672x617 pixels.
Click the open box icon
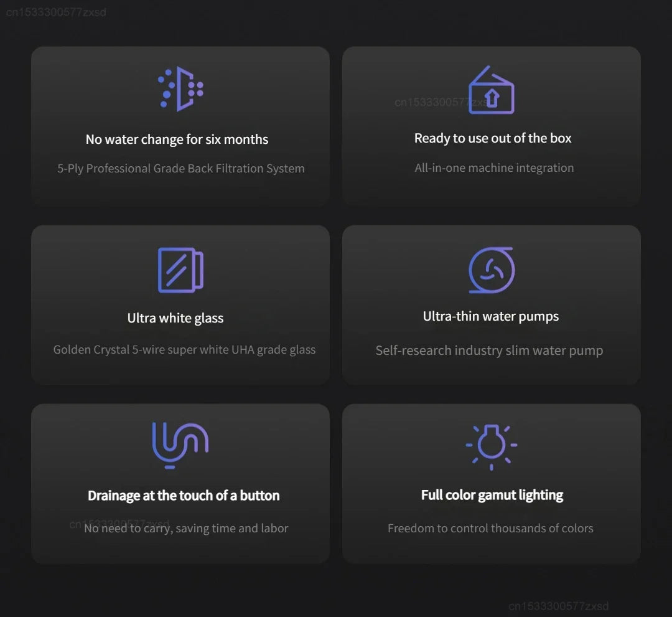coord(491,91)
